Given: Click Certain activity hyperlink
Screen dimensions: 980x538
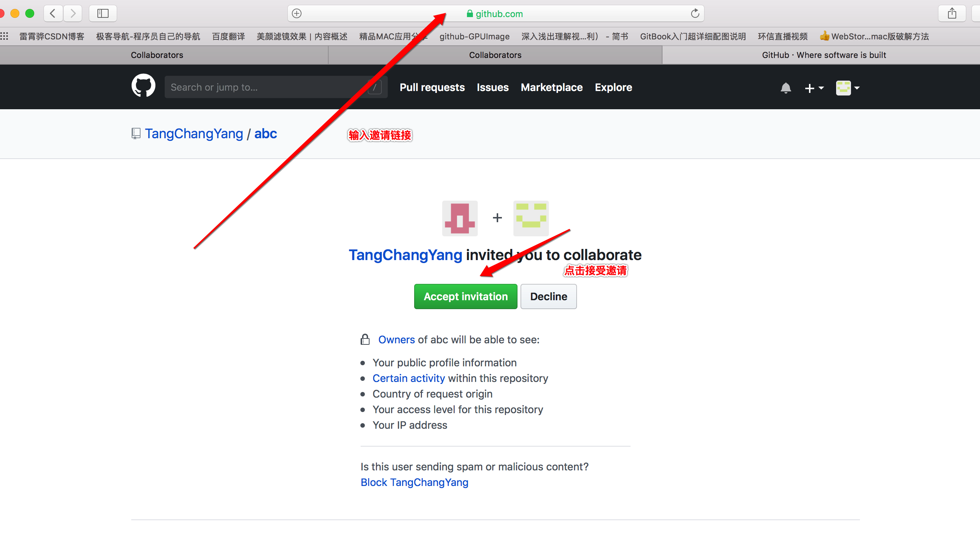Looking at the screenshot, I should point(409,377).
